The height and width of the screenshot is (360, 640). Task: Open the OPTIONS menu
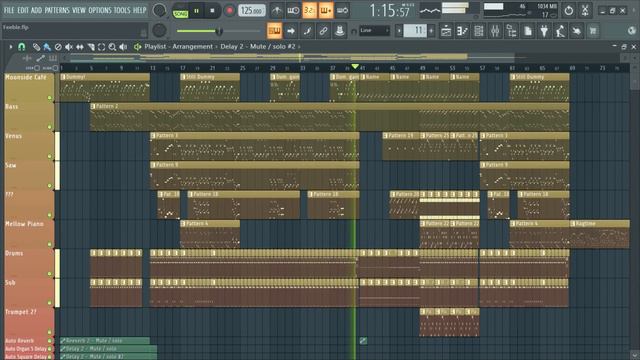[x=100, y=10]
